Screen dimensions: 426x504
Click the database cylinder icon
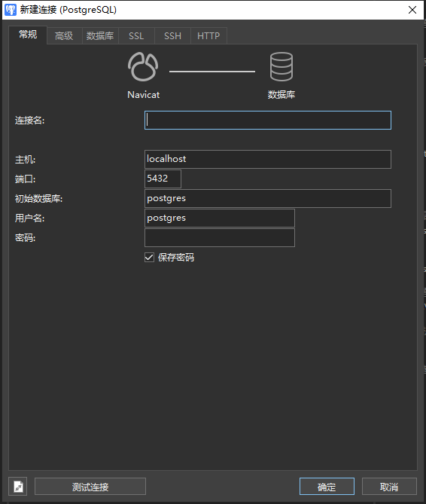(281, 66)
